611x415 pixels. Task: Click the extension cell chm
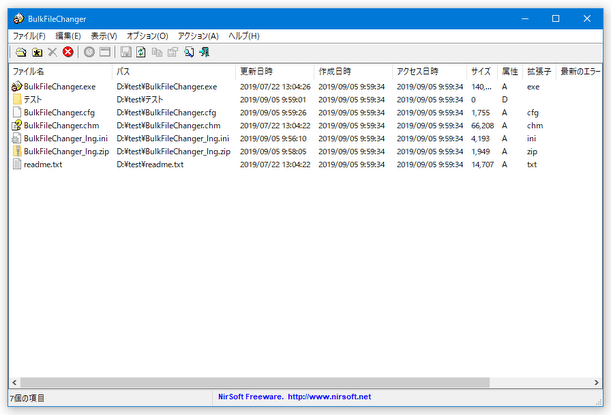(535, 125)
